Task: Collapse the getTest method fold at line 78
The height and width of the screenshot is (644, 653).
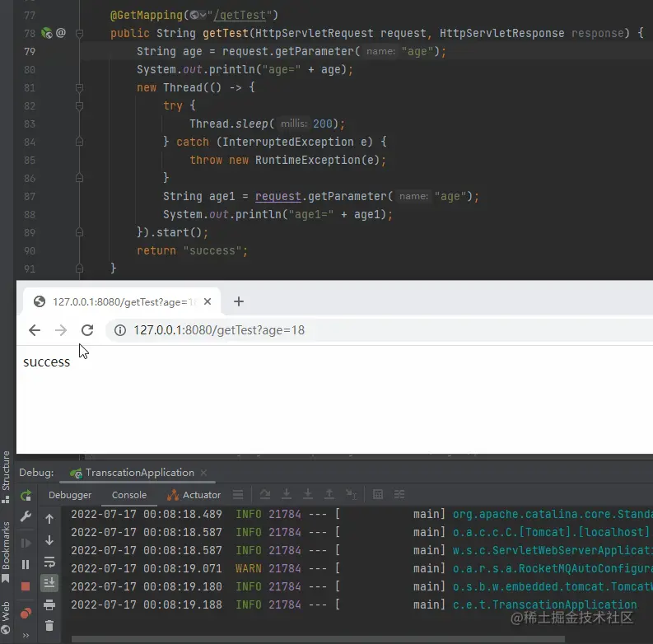Action: point(80,33)
